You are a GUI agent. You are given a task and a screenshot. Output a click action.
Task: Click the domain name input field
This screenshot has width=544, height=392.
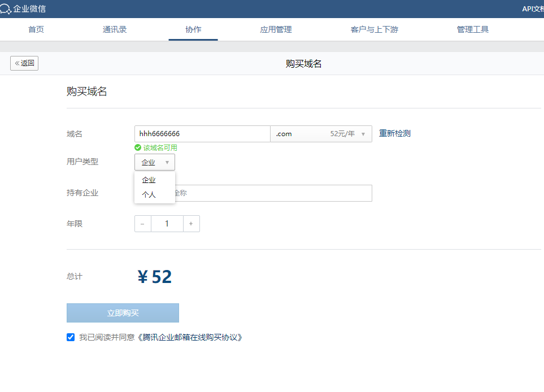click(x=202, y=134)
